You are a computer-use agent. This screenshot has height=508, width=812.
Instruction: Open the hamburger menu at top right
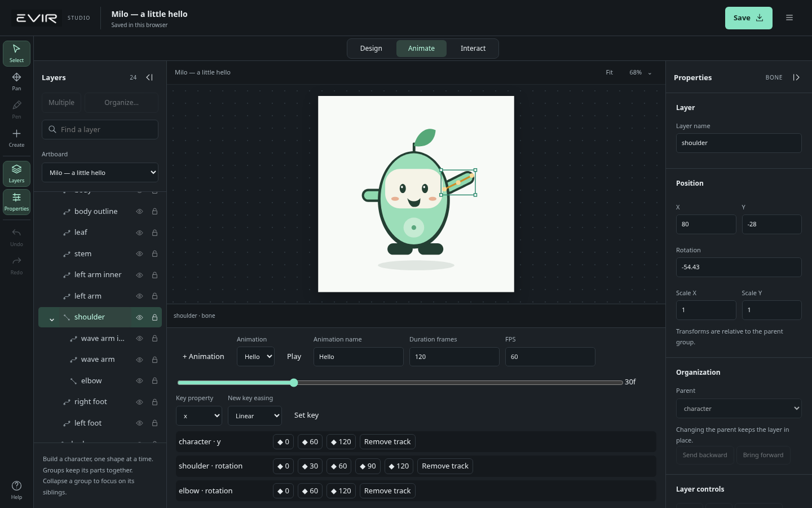pos(789,18)
